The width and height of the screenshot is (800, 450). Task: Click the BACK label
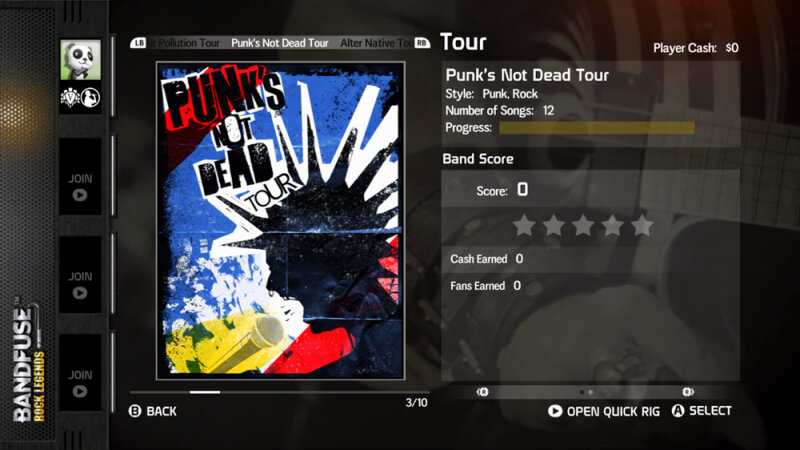[161, 411]
